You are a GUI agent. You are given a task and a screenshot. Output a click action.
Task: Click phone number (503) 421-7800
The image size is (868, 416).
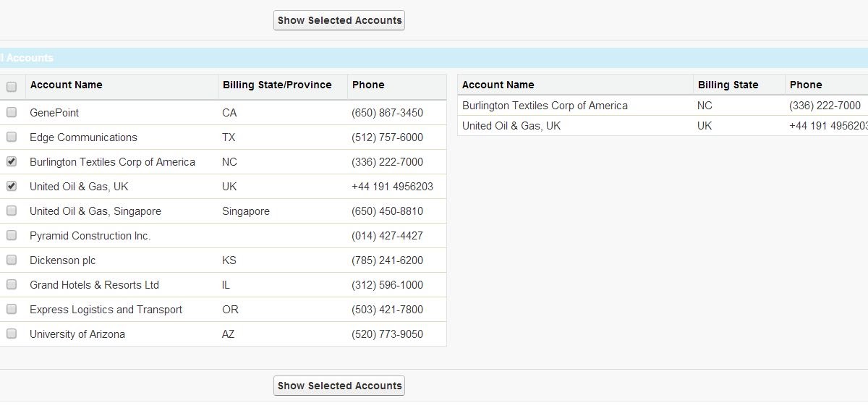pos(388,310)
